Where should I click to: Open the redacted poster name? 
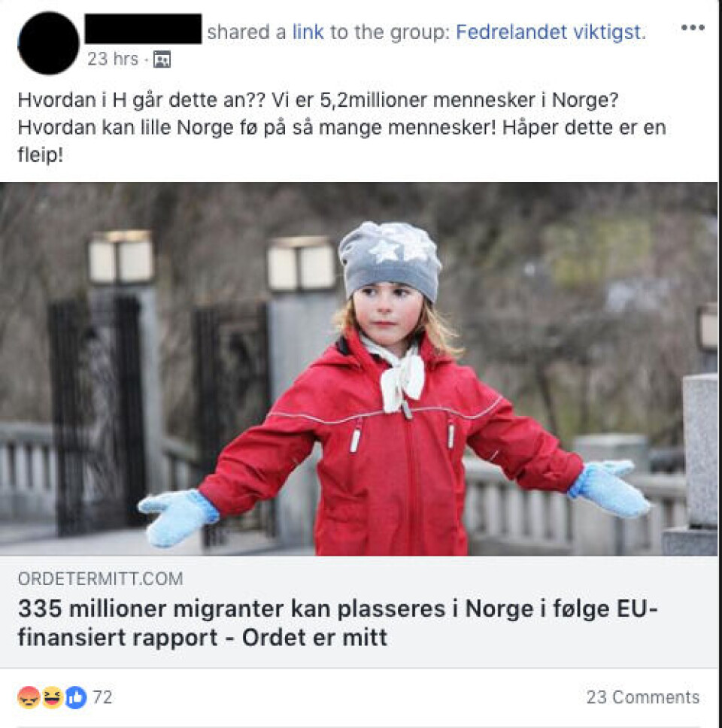click(x=143, y=29)
